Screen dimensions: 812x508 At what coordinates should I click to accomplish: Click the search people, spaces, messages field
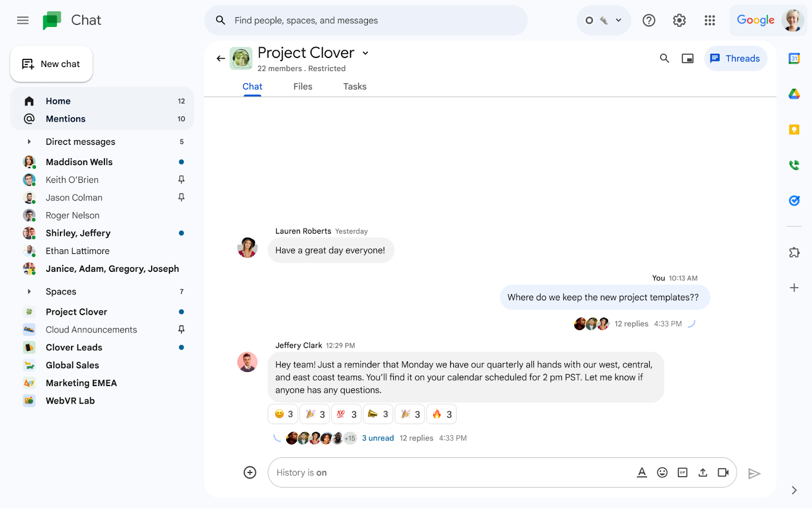pos(366,20)
